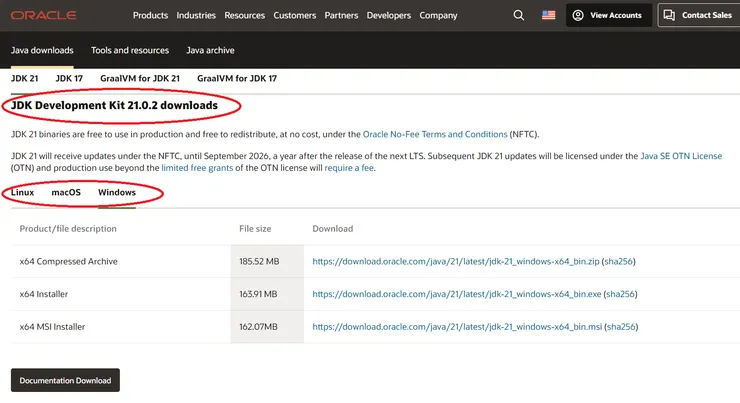Expand the Products menu
The height and width of the screenshot is (403, 740).
coord(150,16)
